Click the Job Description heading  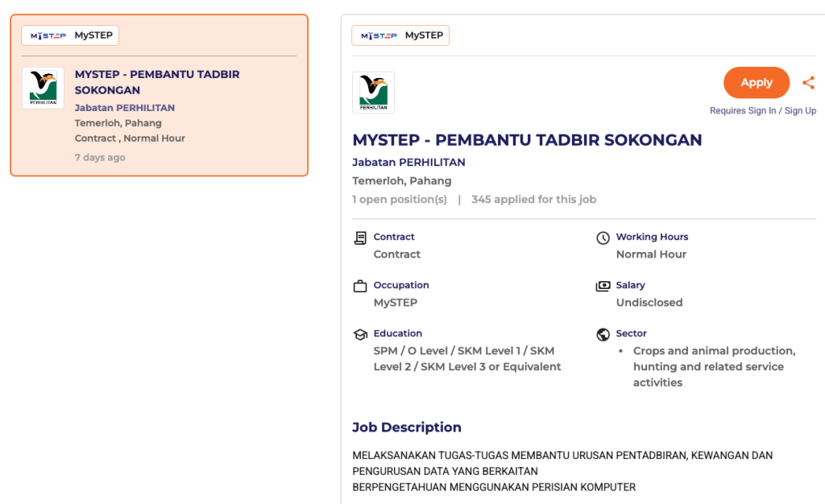coord(406,428)
